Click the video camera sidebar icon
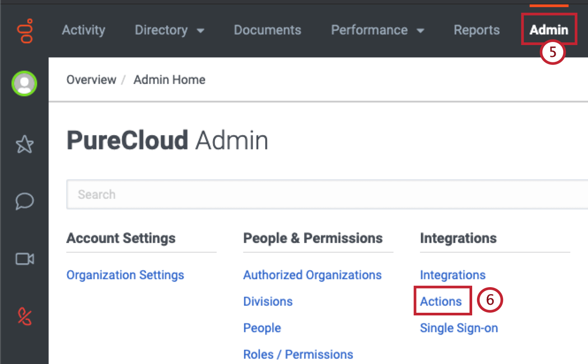The width and height of the screenshot is (588, 364). coord(24,259)
